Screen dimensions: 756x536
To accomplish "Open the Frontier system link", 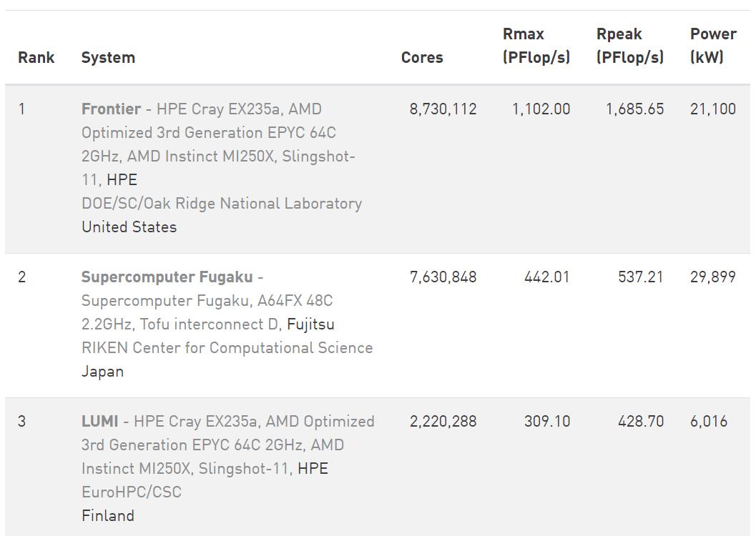I will 111,109.
